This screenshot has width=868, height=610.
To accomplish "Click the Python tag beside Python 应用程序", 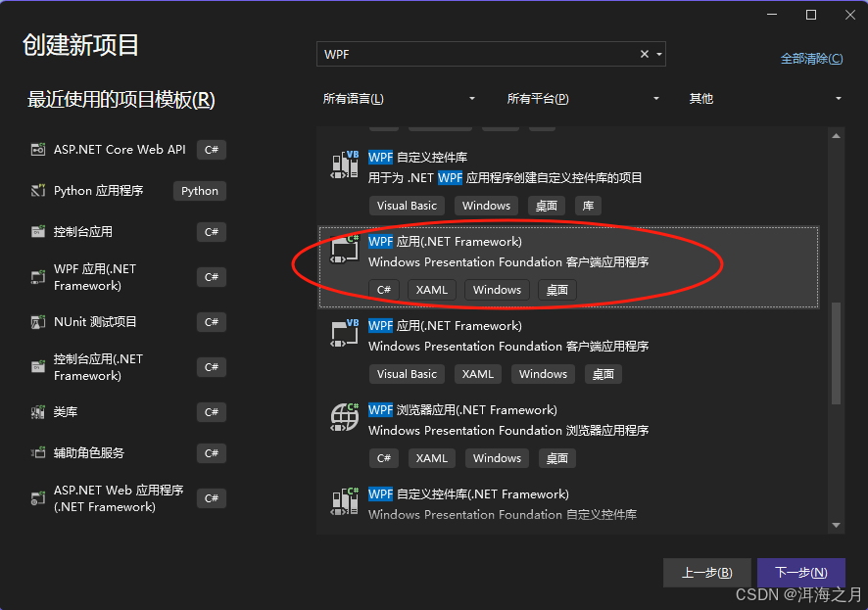I will (200, 191).
